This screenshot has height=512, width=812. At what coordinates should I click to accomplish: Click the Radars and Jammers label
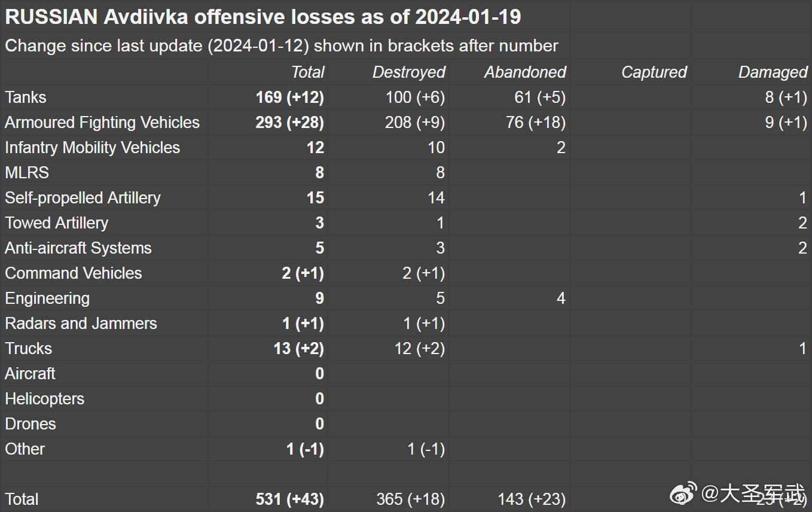click(x=81, y=324)
